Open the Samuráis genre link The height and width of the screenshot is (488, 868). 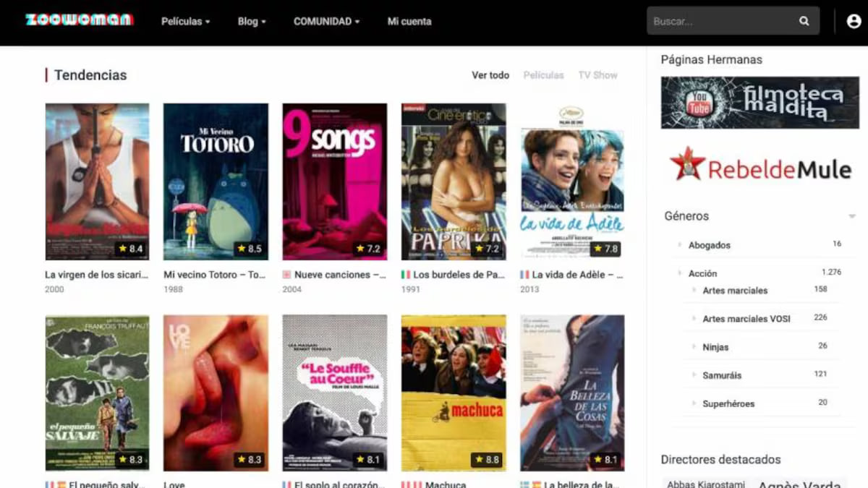pyautogui.click(x=722, y=375)
